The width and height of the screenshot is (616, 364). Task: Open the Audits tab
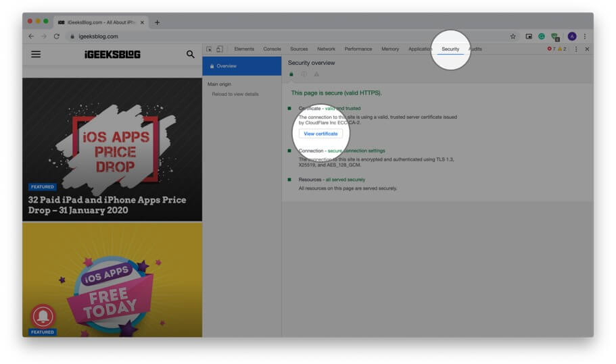pos(475,49)
